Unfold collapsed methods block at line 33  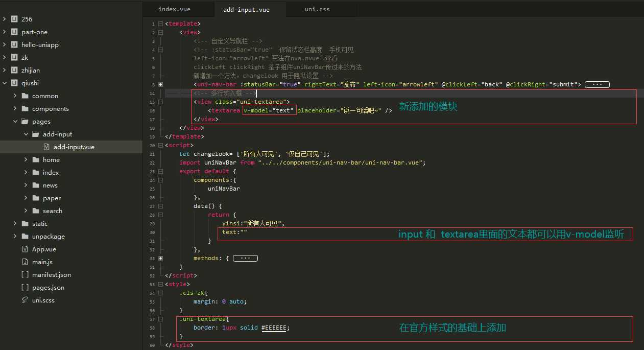point(161,258)
